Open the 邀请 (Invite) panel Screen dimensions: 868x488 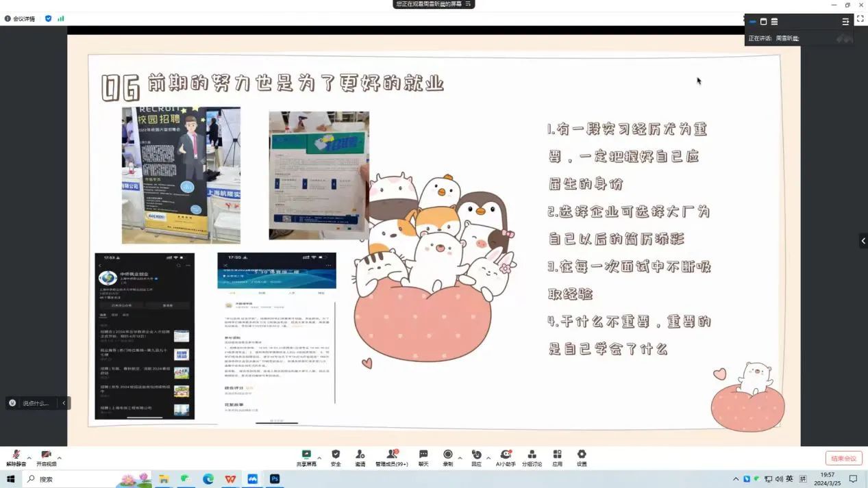pos(360,457)
